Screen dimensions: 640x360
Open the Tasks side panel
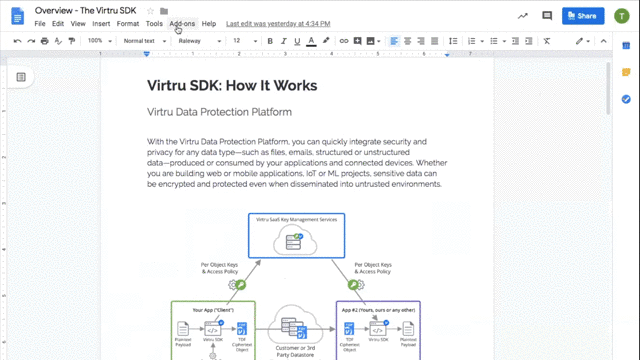[x=626, y=99]
